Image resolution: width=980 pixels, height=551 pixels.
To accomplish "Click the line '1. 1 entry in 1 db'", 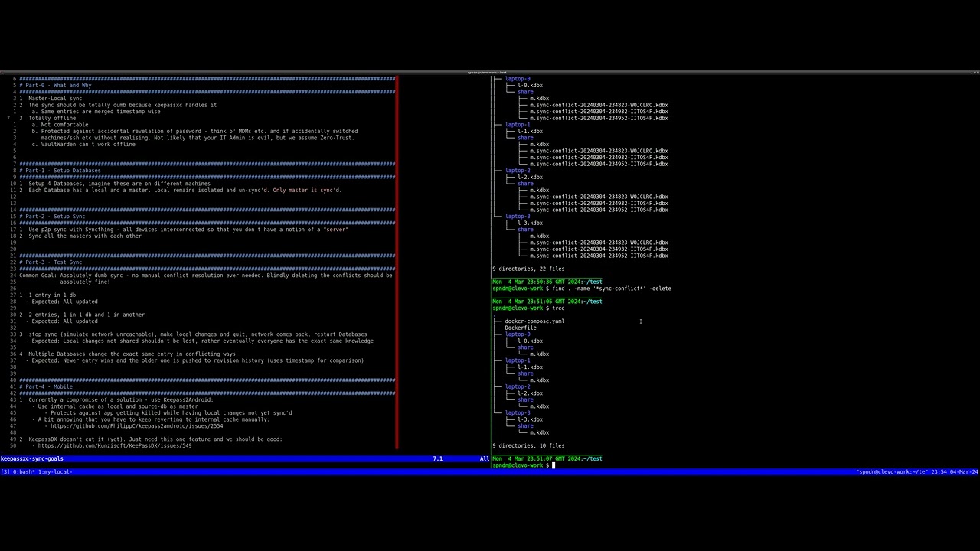I will (x=47, y=295).
